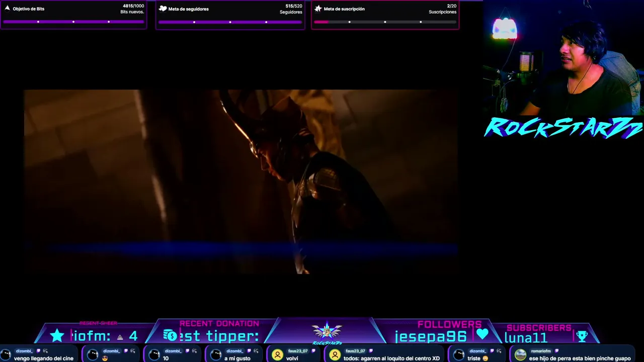The height and width of the screenshot is (362, 644).
Task: Click the chat message 'vengo llegando del cine'
Action: 44,358
